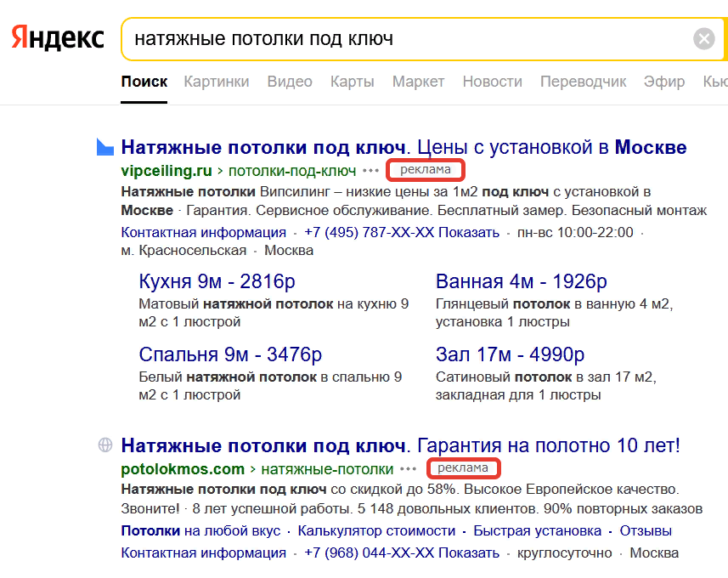Click the text круглосуточно
Screen dimensions: 728x578
coord(565,552)
